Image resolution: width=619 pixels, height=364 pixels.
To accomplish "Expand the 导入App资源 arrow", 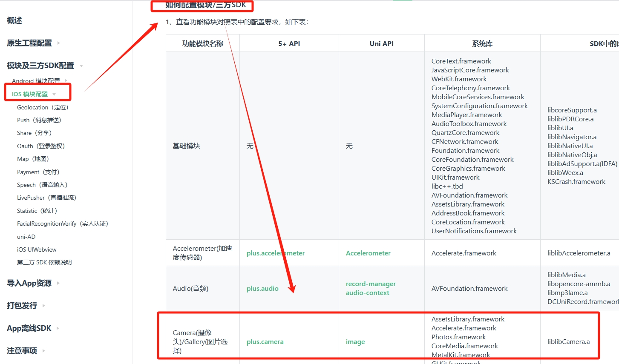I will 58,283.
